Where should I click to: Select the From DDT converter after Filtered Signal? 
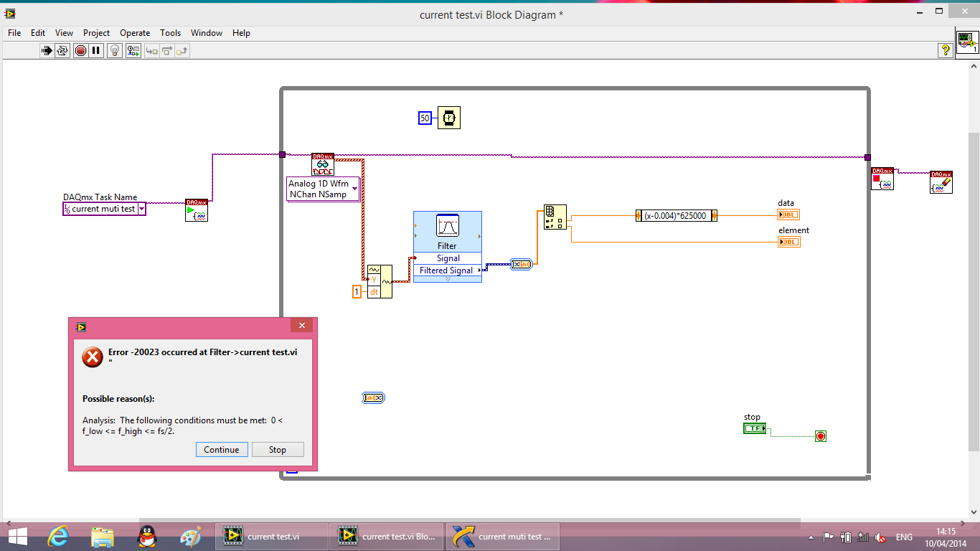click(521, 264)
